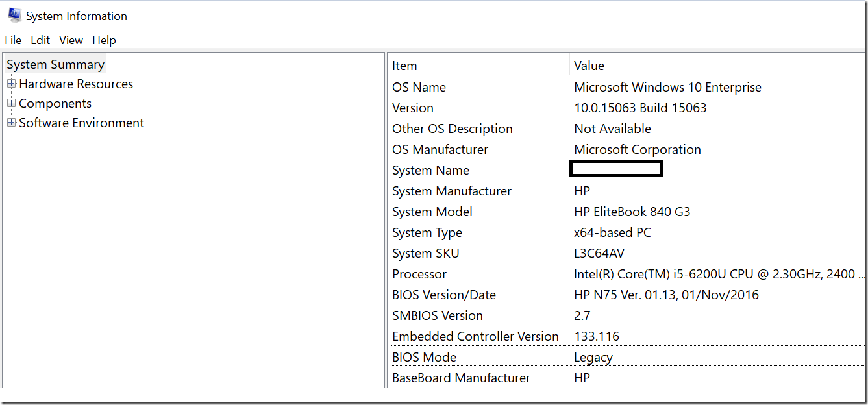Screen dimensions: 868x405
Task: Expand the Hardware Resources node
Action: pos(11,84)
